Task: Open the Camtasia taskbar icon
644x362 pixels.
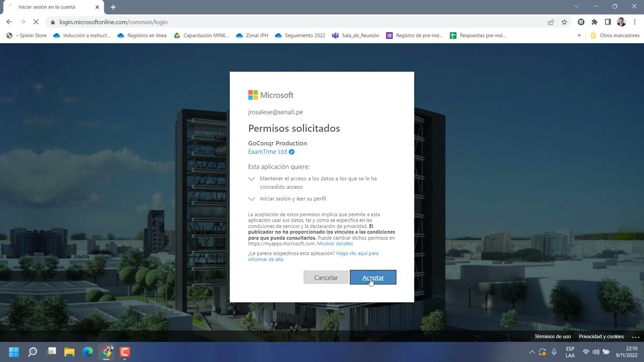Action: coord(125,352)
